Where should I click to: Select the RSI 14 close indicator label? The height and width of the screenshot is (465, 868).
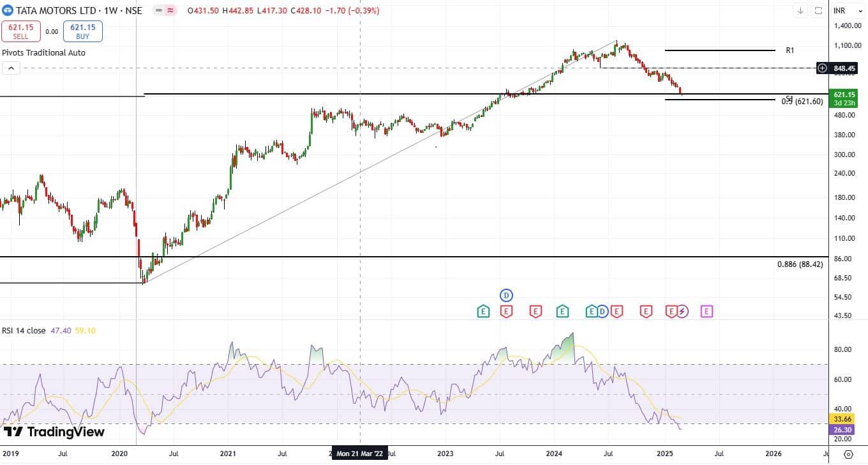pos(24,331)
